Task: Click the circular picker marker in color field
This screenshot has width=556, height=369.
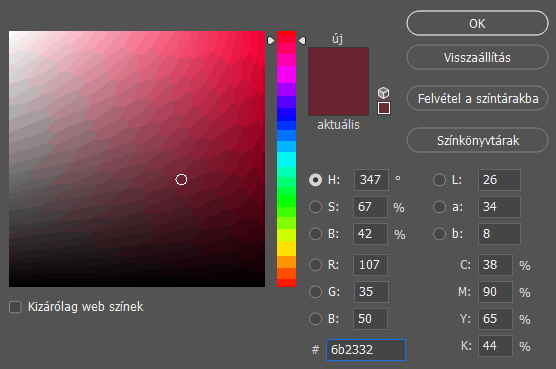Action: [x=181, y=180]
